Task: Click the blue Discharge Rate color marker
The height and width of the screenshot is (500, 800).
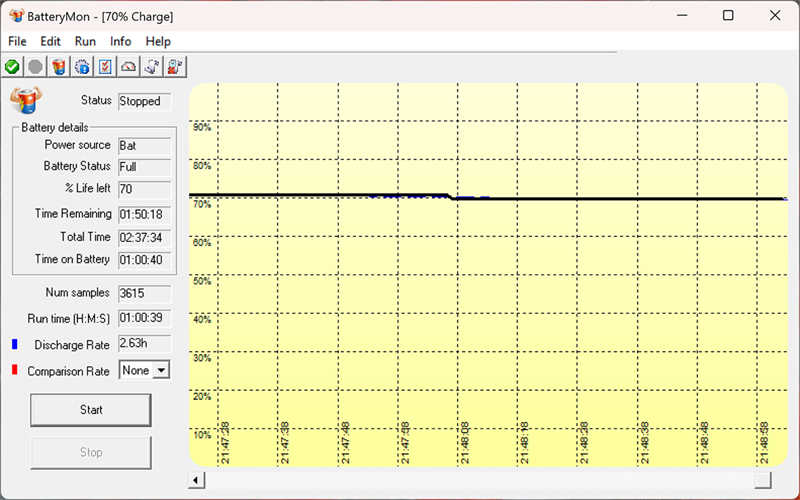Action: (x=14, y=344)
